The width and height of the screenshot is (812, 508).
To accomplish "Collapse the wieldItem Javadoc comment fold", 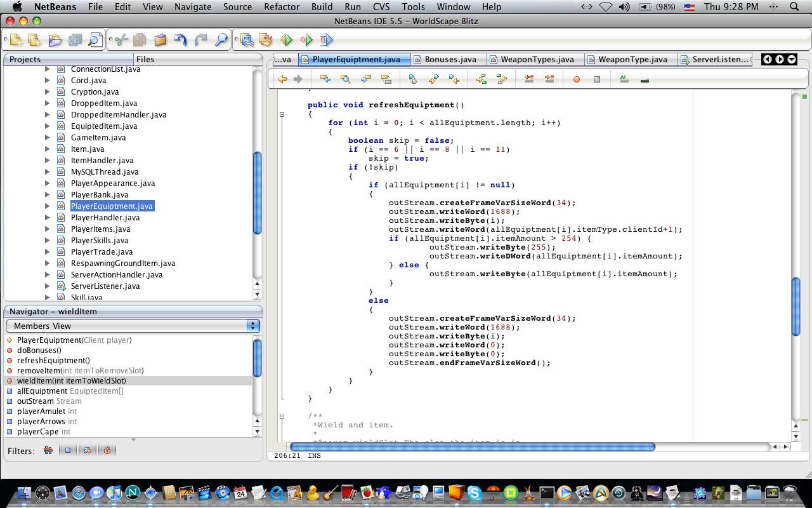I will [x=282, y=417].
